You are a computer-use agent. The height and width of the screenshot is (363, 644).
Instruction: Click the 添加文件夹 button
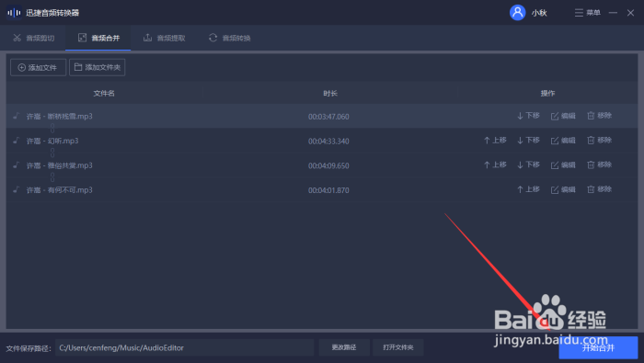click(97, 67)
